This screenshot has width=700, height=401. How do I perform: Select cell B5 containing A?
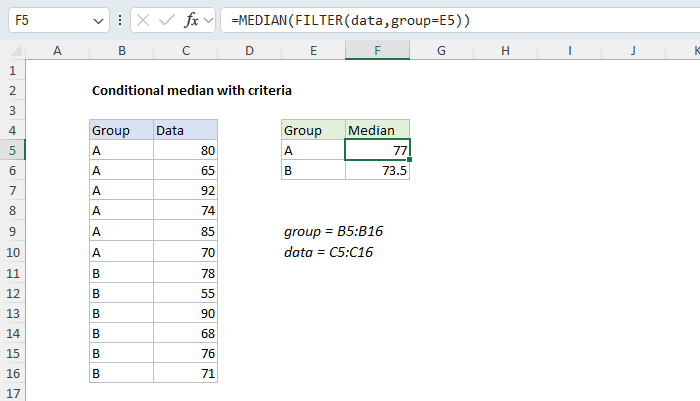[121, 150]
